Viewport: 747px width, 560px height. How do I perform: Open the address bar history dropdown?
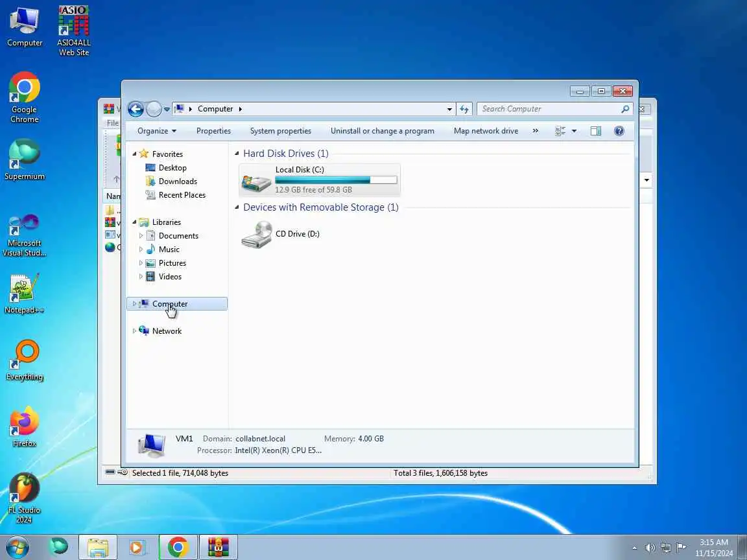[449, 109]
